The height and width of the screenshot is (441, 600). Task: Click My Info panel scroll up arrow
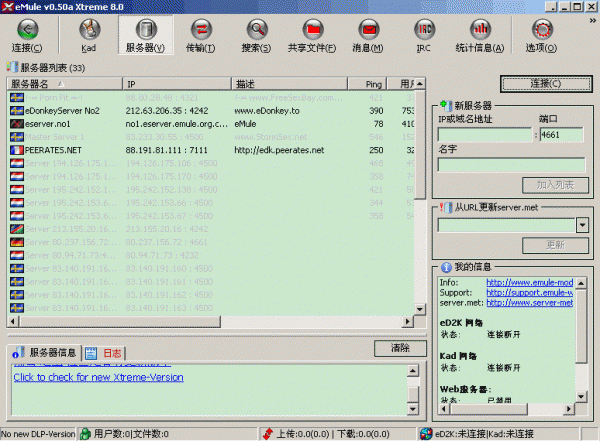(x=581, y=283)
